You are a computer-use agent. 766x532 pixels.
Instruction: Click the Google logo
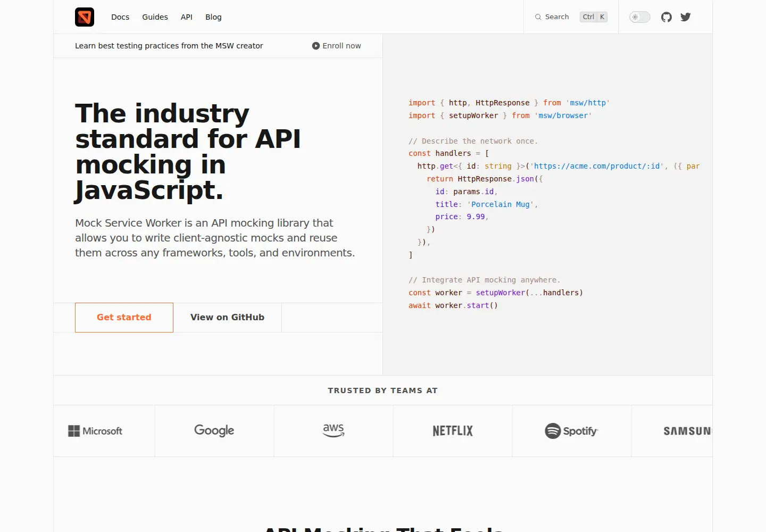click(214, 430)
